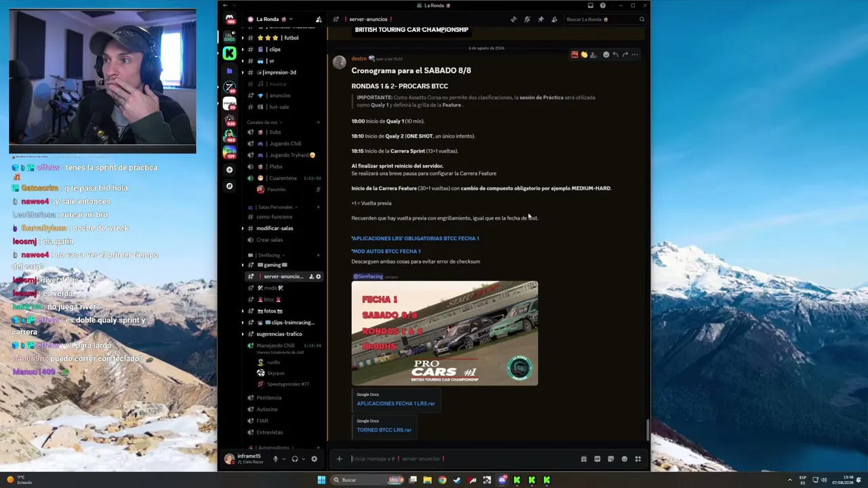868x488 pixels.
Task: Invite people to La Ronda server
Action: click(x=319, y=20)
